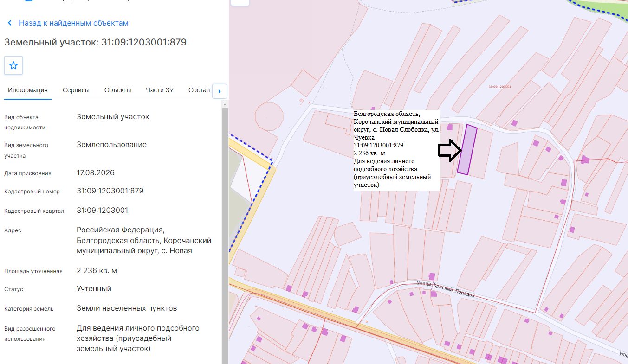This screenshot has width=628, height=364.
Task: Click 'улица Красный Порядок' street label on map
Action: (446, 288)
